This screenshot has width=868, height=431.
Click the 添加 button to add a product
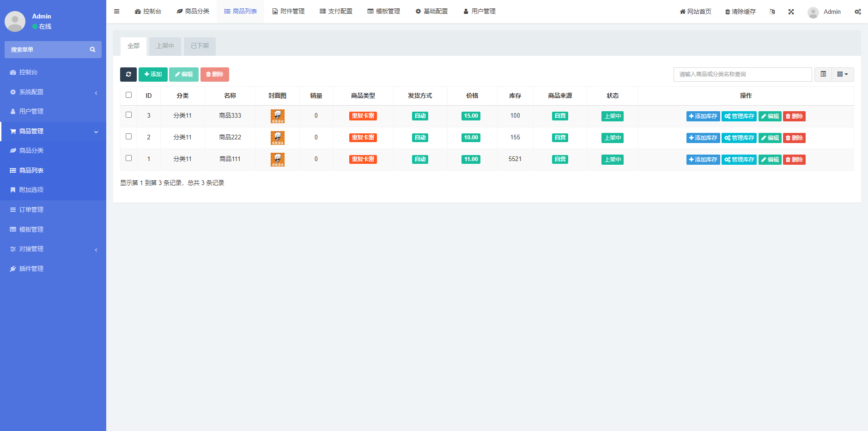point(153,74)
